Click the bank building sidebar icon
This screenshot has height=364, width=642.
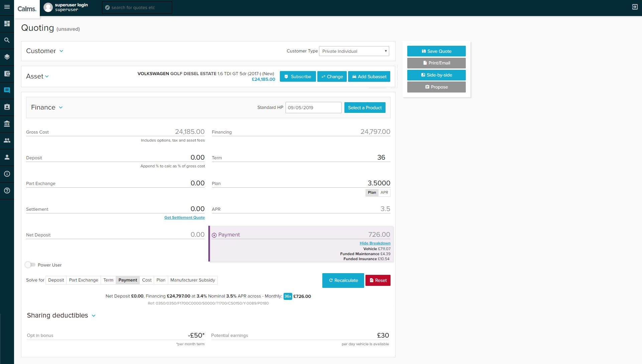click(7, 124)
